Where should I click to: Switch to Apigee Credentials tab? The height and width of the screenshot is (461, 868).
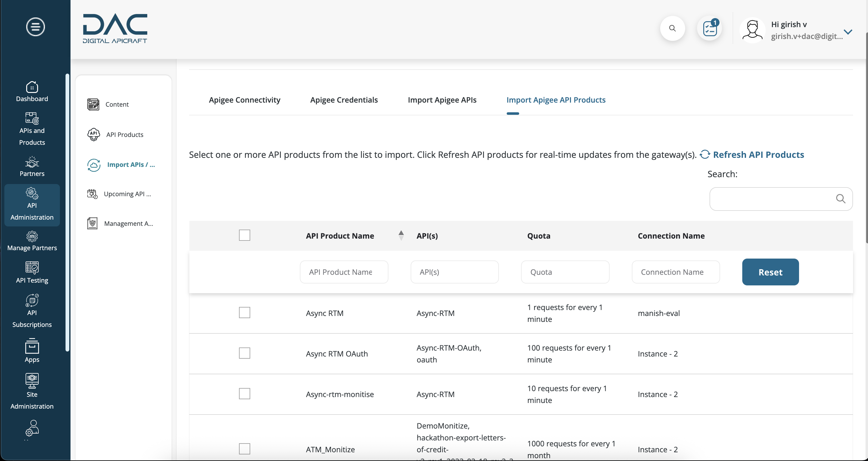[344, 100]
